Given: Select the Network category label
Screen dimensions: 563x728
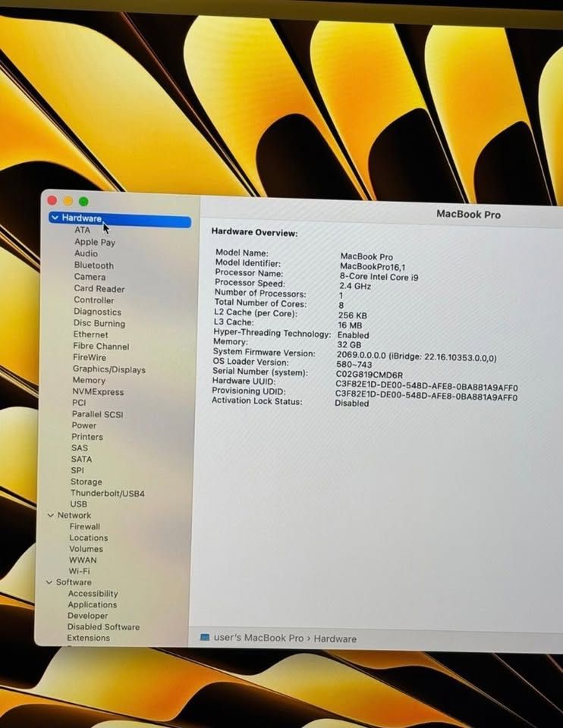Looking at the screenshot, I should (74, 516).
